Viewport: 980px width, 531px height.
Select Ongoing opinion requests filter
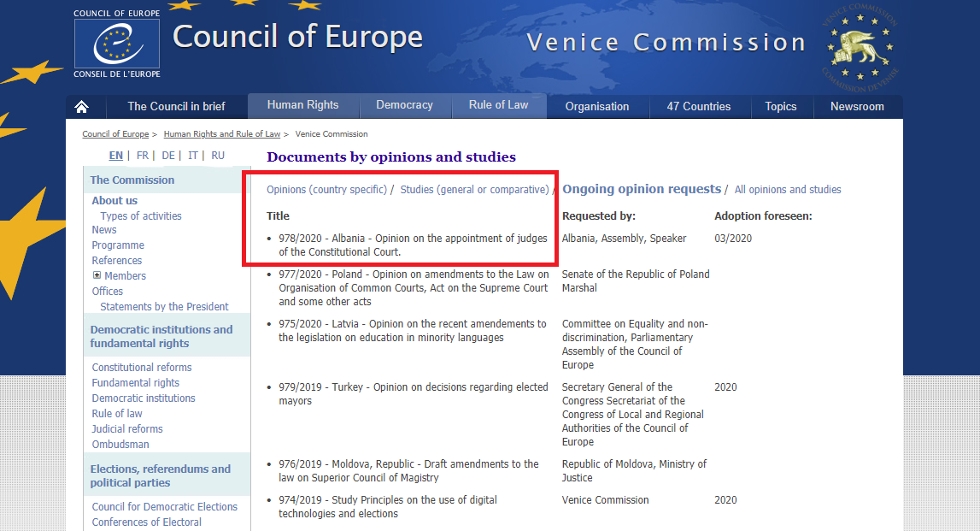click(642, 189)
